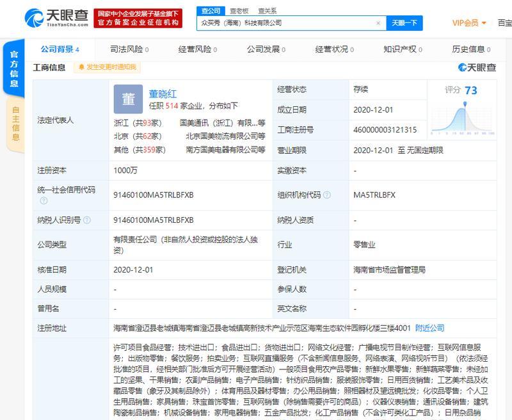Click the registered capital value 1000万
The height and width of the screenshot is (420, 512).
(125, 170)
